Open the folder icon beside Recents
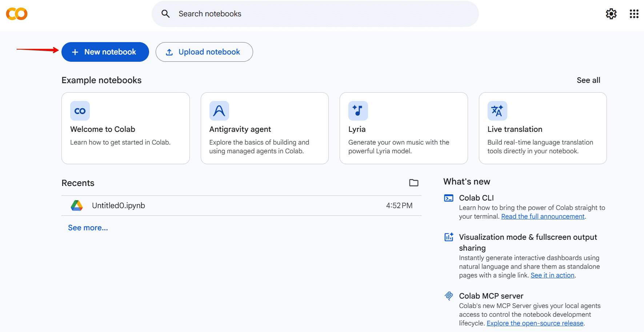Viewport: 644px width, 332px height. tap(414, 183)
